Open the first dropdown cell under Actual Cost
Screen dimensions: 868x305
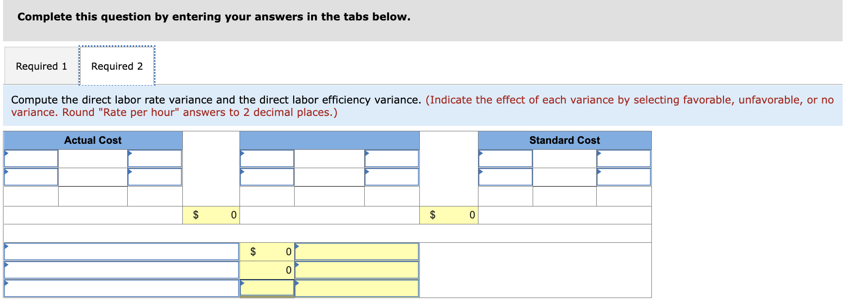30,158
